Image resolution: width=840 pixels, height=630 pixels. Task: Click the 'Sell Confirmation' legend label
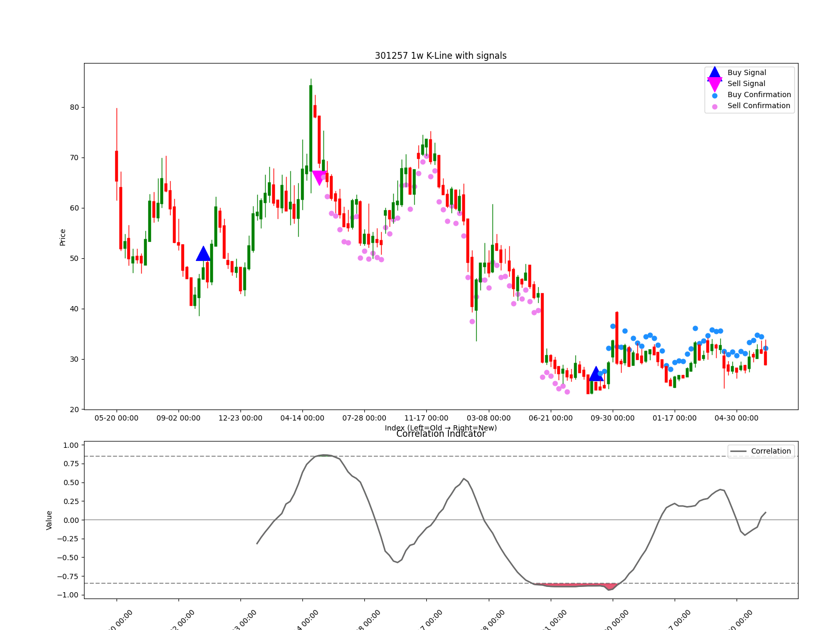[x=759, y=106]
